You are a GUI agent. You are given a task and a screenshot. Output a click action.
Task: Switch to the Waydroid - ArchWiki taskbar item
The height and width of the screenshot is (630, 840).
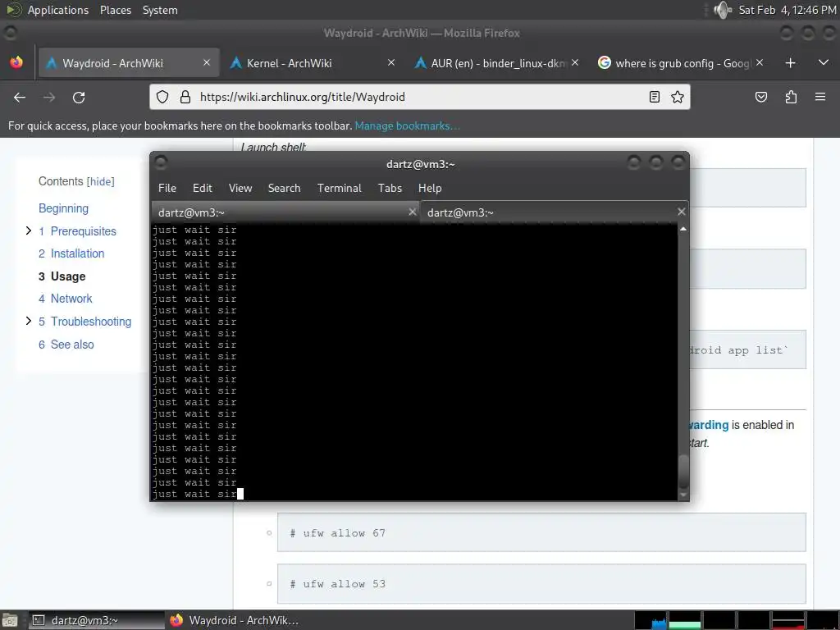click(234, 620)
